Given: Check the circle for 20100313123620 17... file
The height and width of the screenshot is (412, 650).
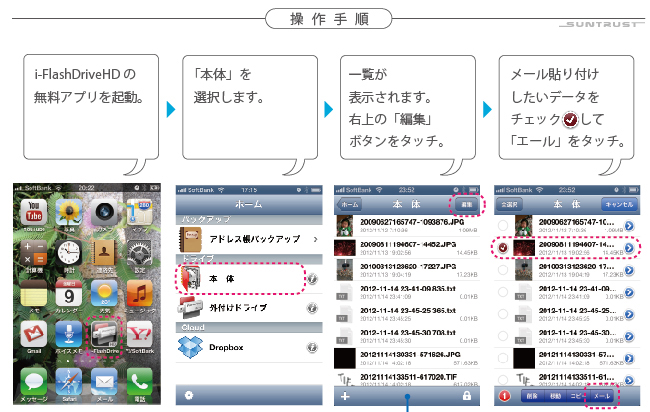Looking at the screenshot, I should click(502, 270).
